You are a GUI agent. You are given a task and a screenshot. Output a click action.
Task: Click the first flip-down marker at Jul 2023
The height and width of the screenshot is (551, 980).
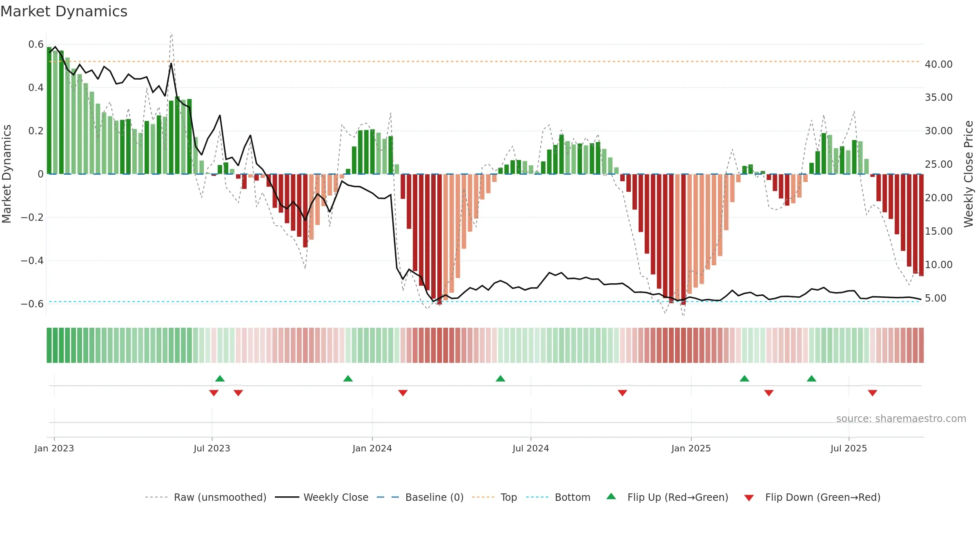pos(214,393)
